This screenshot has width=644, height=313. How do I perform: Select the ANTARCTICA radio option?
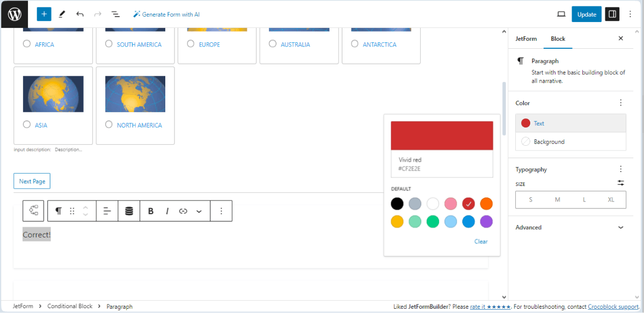pyautogui.click(x=355, y=44)
